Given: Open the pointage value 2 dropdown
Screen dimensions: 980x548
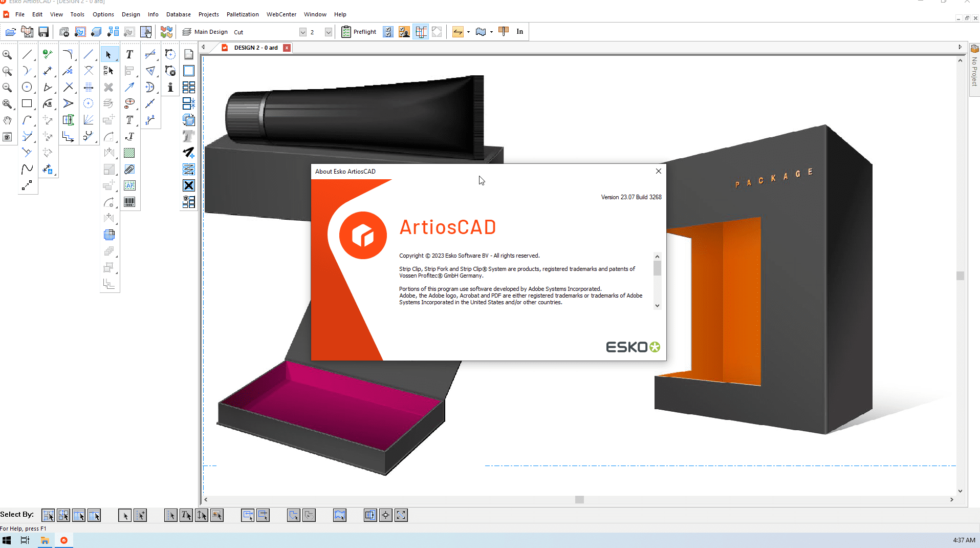Looking at the screenshot, I should 328,32.
